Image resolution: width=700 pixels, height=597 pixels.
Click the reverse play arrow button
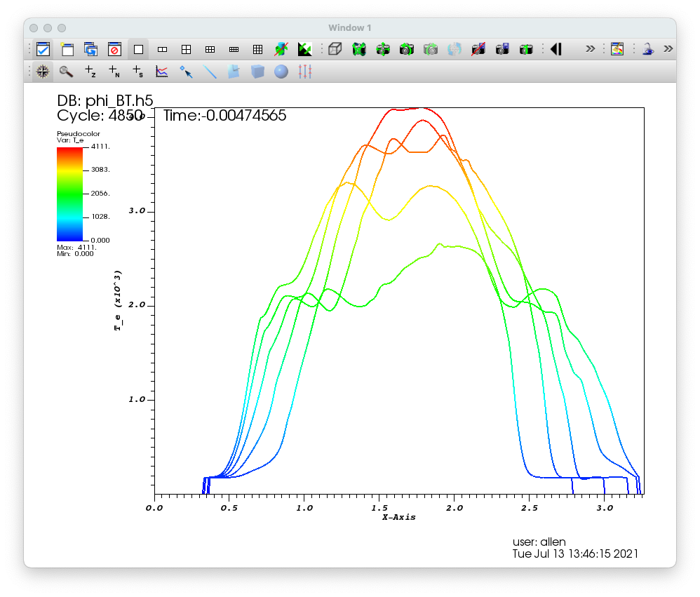(556, 49)
